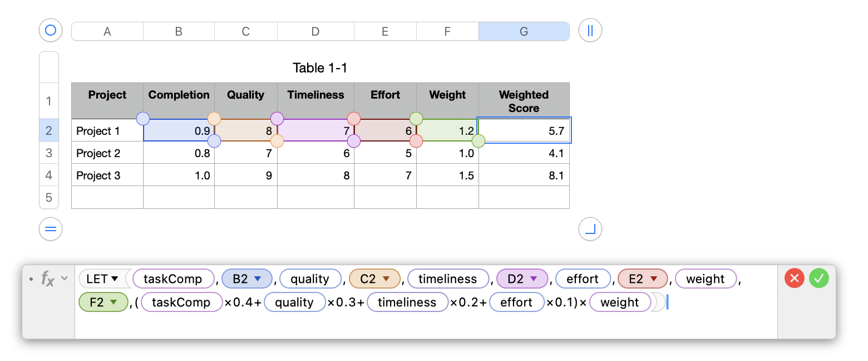
Task: Click the table select circle handle
Action: point(50,30)
